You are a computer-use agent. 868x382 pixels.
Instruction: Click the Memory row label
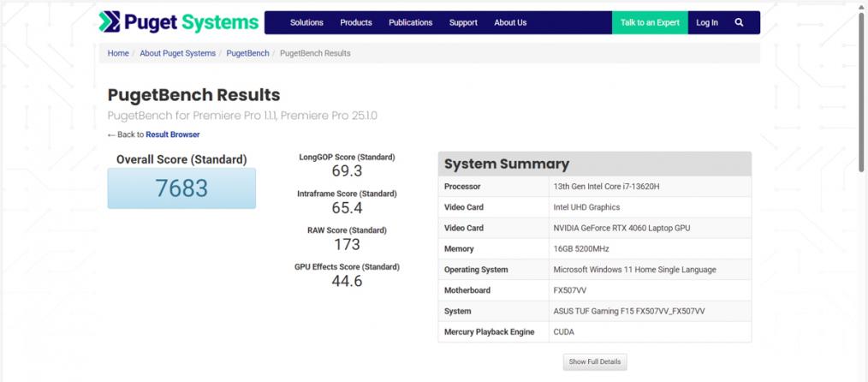coord(459,249)
